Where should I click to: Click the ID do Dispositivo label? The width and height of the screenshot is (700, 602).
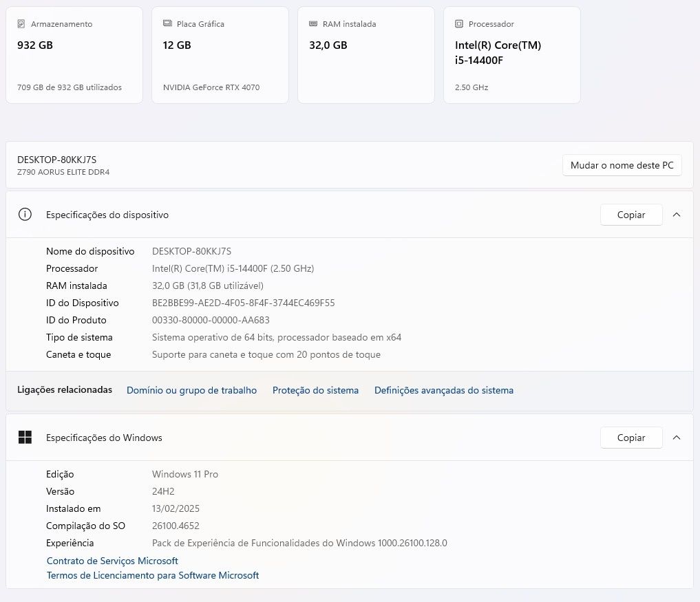[82, 303]
